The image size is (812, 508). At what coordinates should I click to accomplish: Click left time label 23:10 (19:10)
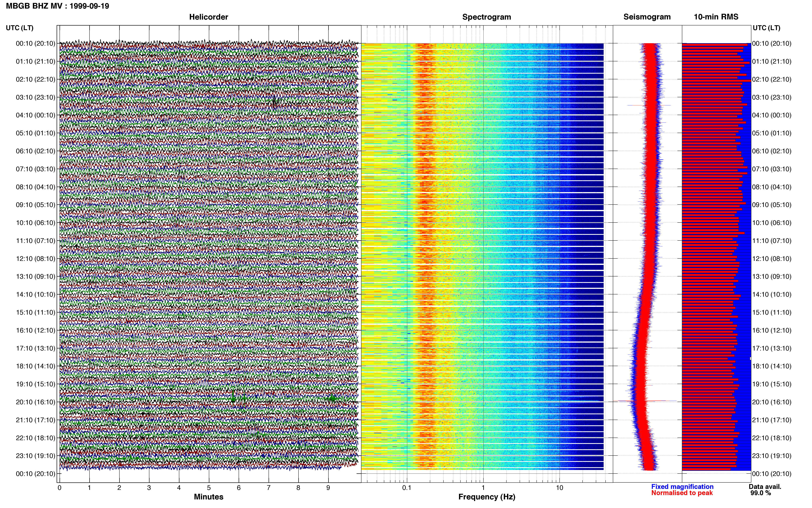click(36, 456)
